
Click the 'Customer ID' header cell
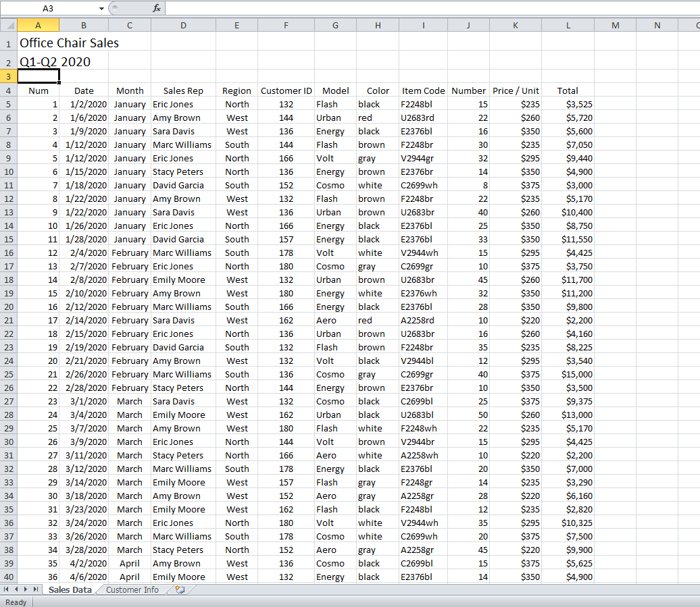[286, 91]
